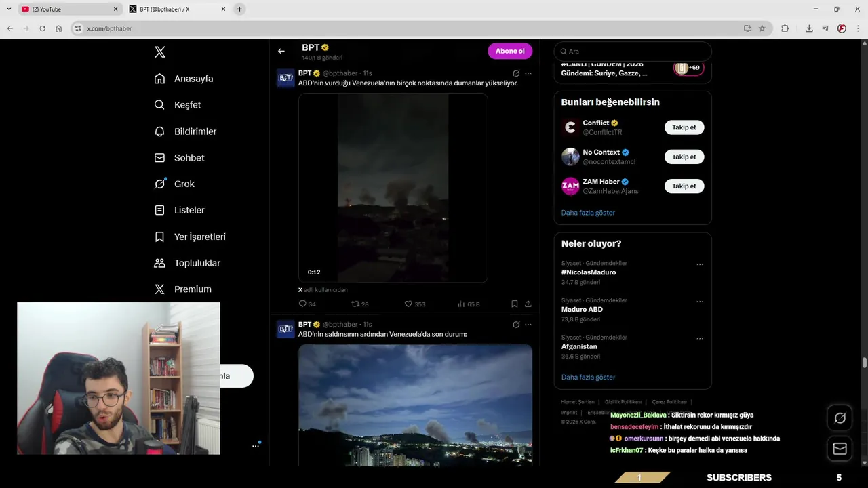The width and height of the screenshot is (868, 488).
Task: Open Listeler page
Action: [x=179, y=210]
